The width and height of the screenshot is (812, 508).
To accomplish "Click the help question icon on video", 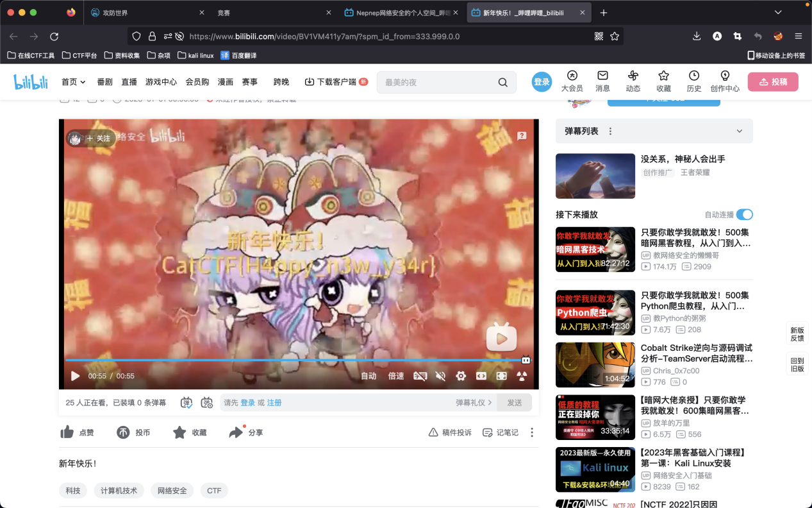I will pos(522,135).
